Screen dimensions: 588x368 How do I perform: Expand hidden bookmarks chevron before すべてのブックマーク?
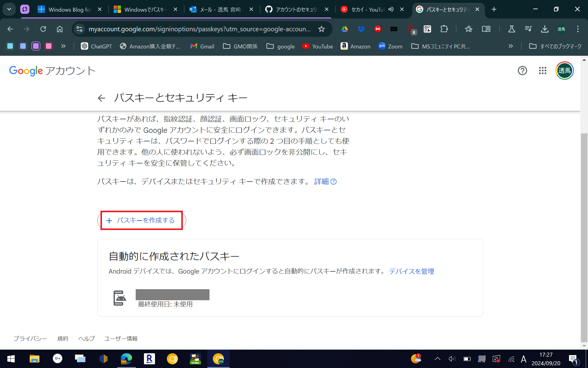click(x=511, y=46)
